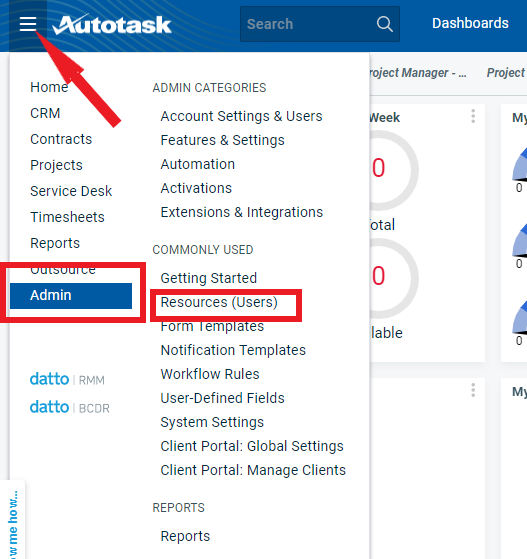Image resolution: width=527 pixels, height=559 pixels.
Task: Select Timesheets in the left menu
Action: (67, 217)
